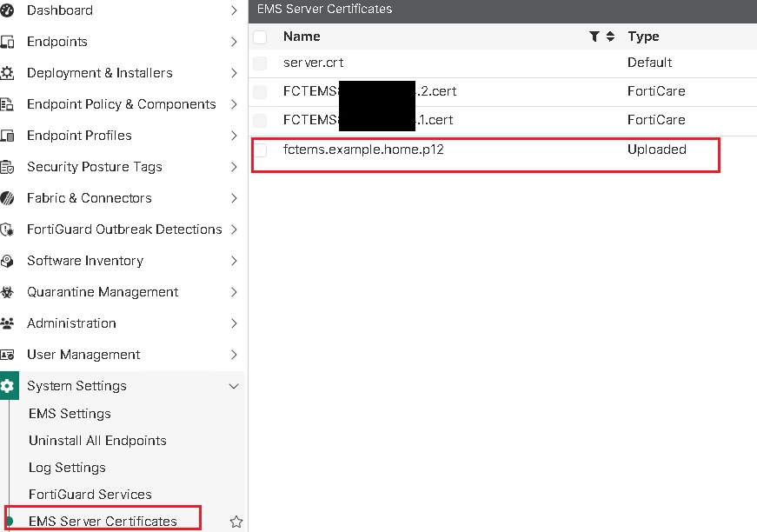The width and height of the screenshot is (757, 532).
Task: Click the Software Inventory icon
Action: [x=7, y=261]
